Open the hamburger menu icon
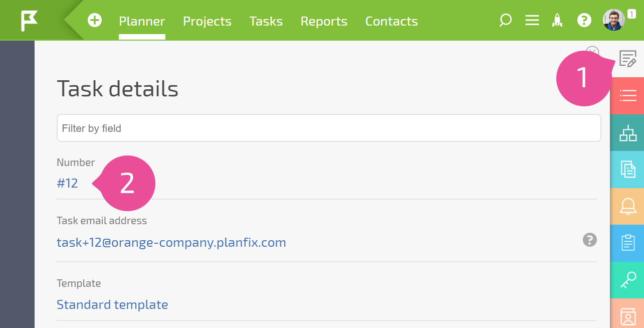644x328 pixels. click(532, 21)
